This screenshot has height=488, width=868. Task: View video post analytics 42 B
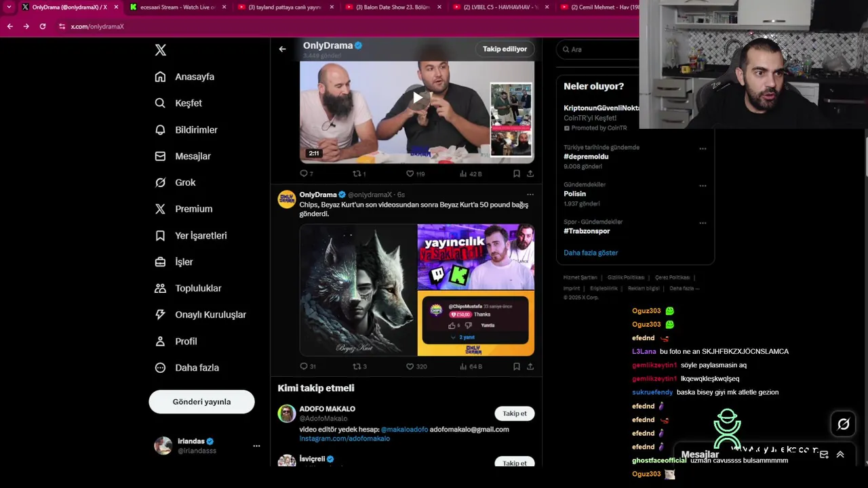(471, 174)
